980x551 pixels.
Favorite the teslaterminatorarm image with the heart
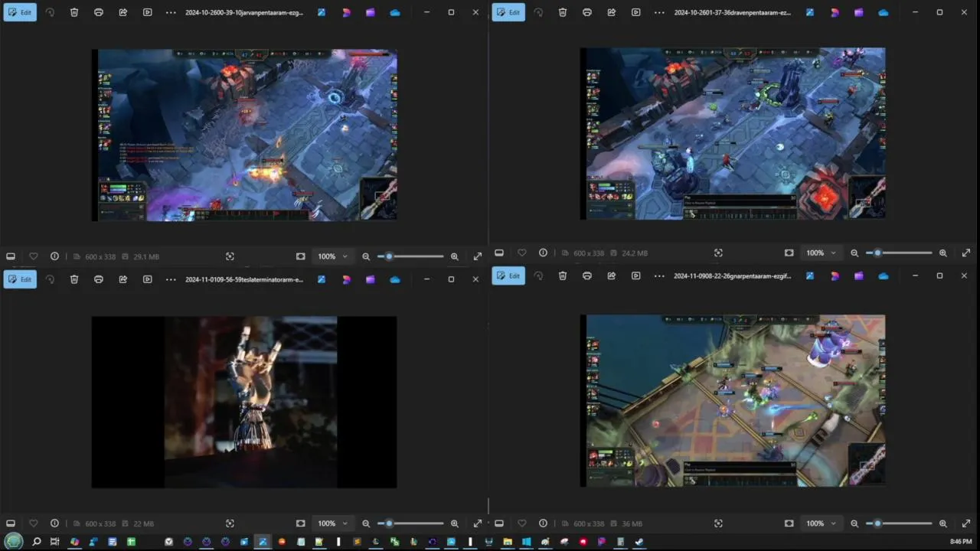[33, 523]
